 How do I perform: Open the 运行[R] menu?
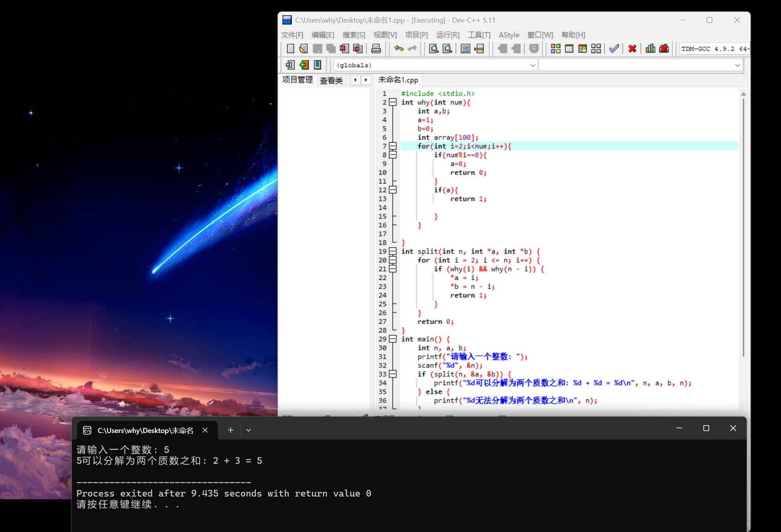click(x=447, y=35)
